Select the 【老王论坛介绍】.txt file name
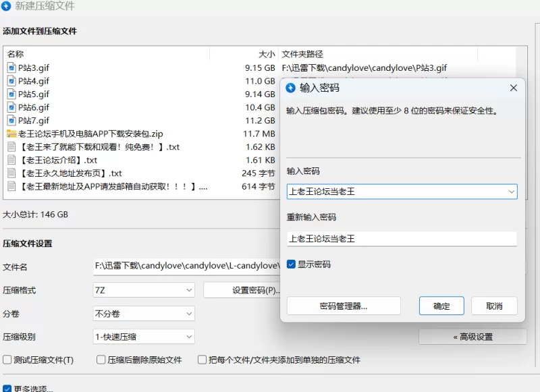The image size is (540, 392). pos(59,160)
